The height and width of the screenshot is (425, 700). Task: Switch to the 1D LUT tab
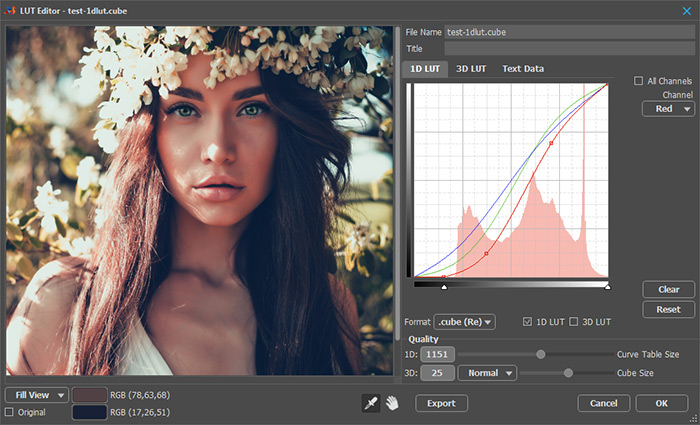(425, 69)
